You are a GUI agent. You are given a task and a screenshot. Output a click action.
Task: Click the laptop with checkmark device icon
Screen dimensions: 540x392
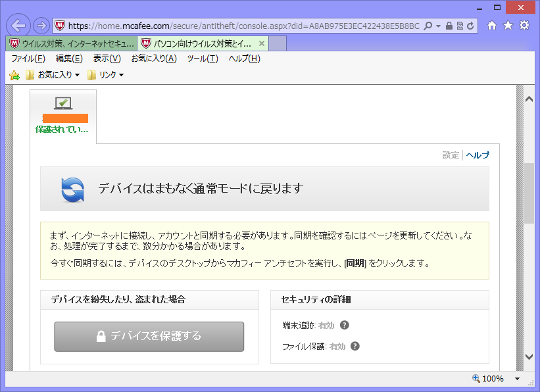point(63,103)
